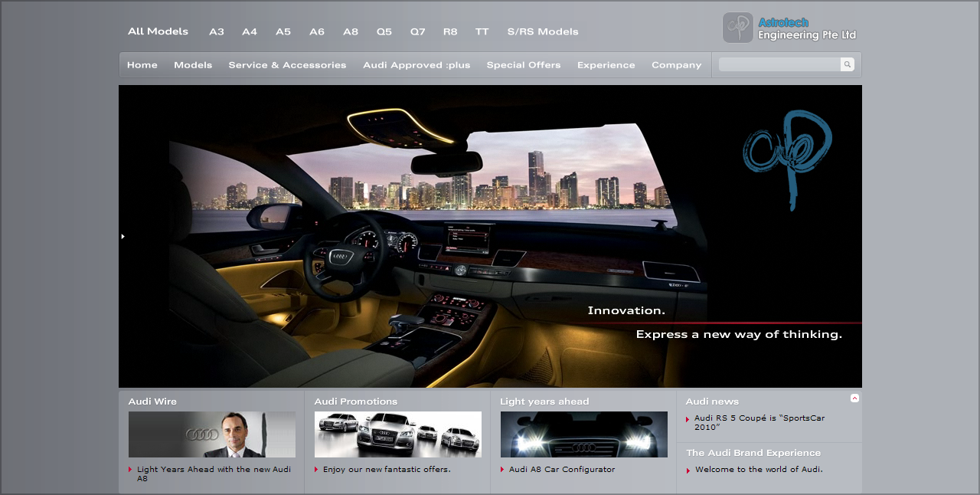
Task: Select the TT model
Action: [x=482, y=31]
